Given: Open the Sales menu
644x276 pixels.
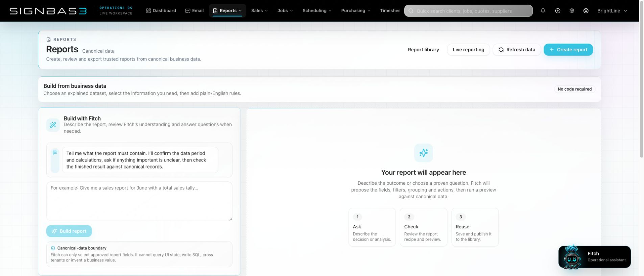Looking at the screenshot, I should click(x=259, y=11).
